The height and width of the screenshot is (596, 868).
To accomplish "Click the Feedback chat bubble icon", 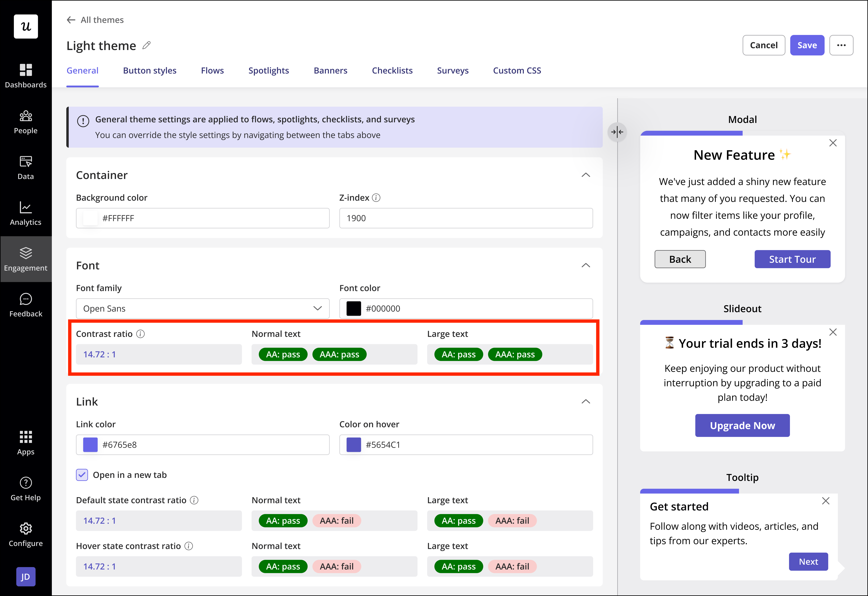I will [x=25, y=299].
